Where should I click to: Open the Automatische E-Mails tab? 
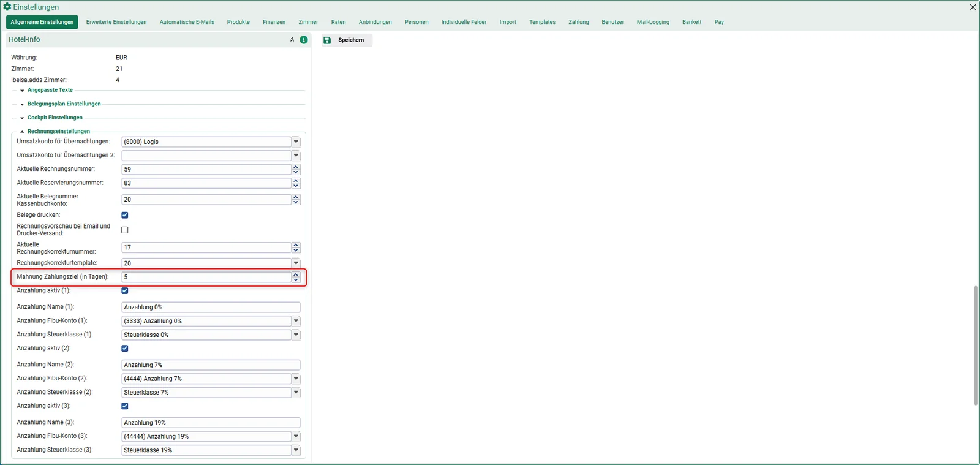pos(187,22)
